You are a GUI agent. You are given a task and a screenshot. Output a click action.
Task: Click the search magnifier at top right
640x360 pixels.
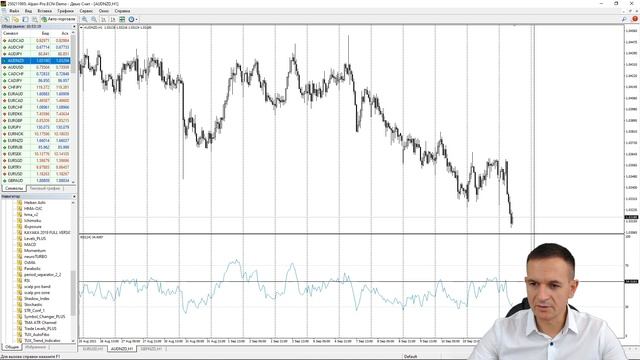pyautogui.click(x=624, y=19)
